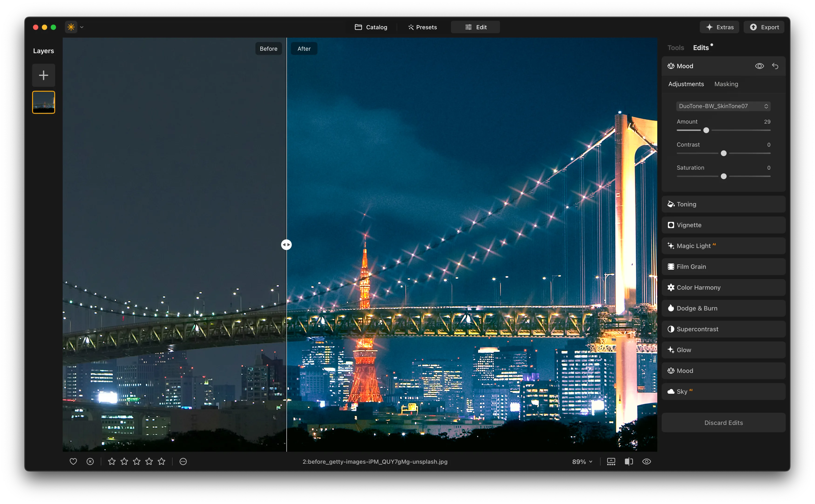Expand the Color Harmony tool panel
Image resolution: width=815 pixels, height=504 pixels.
(723, 287)
